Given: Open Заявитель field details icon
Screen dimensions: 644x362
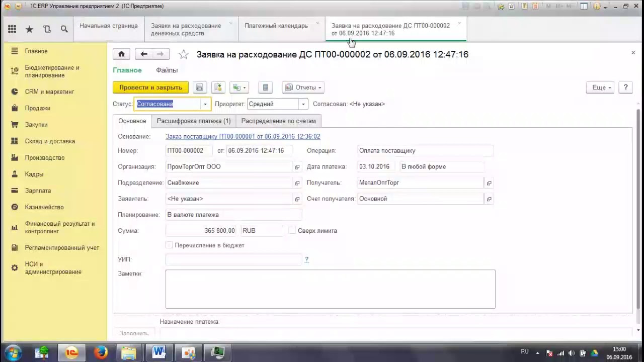Looking at the screenshot, I should pos(297,199).
